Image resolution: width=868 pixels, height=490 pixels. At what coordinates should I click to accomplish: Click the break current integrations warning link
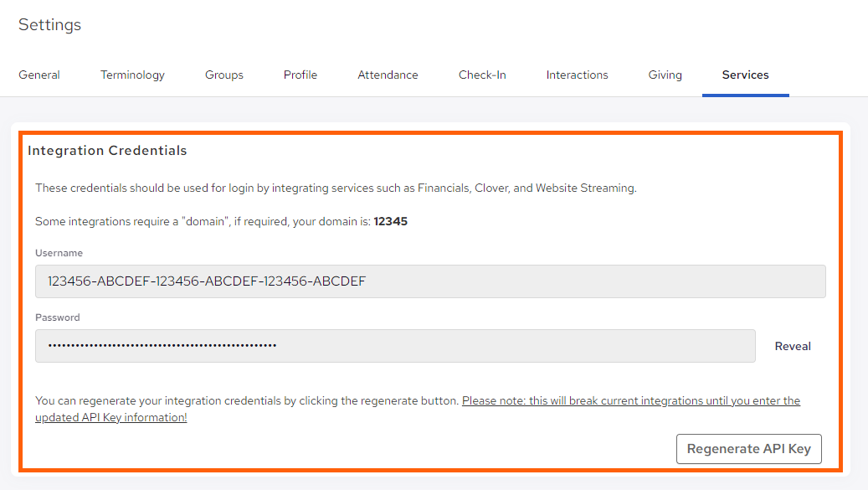pyautogui.click(x=631, y=400)
